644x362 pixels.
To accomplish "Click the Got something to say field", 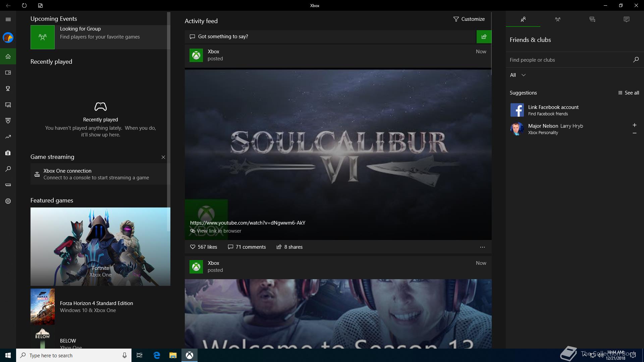I will 330,37.
